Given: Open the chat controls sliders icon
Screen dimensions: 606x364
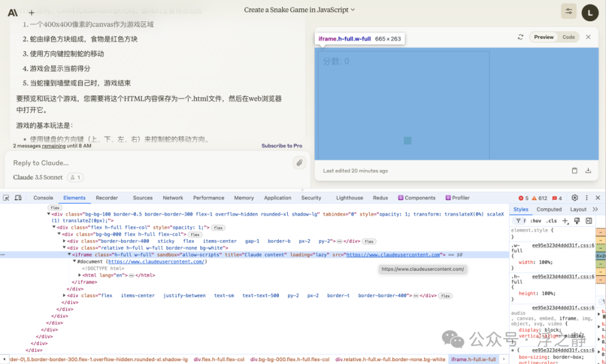Looking at the screenshot, I should 568,11.
